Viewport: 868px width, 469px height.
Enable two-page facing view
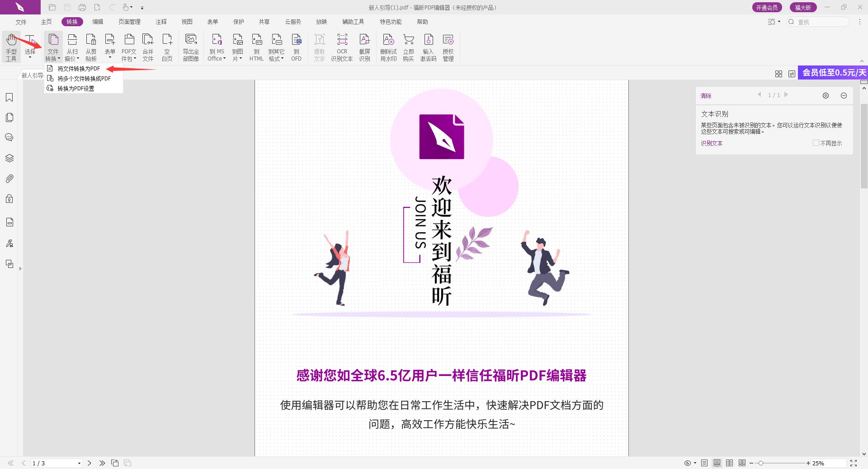click(x=729, y=463)
